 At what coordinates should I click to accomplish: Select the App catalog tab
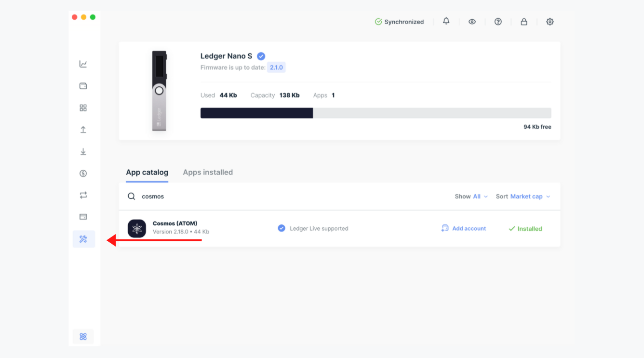coord(147,172)
